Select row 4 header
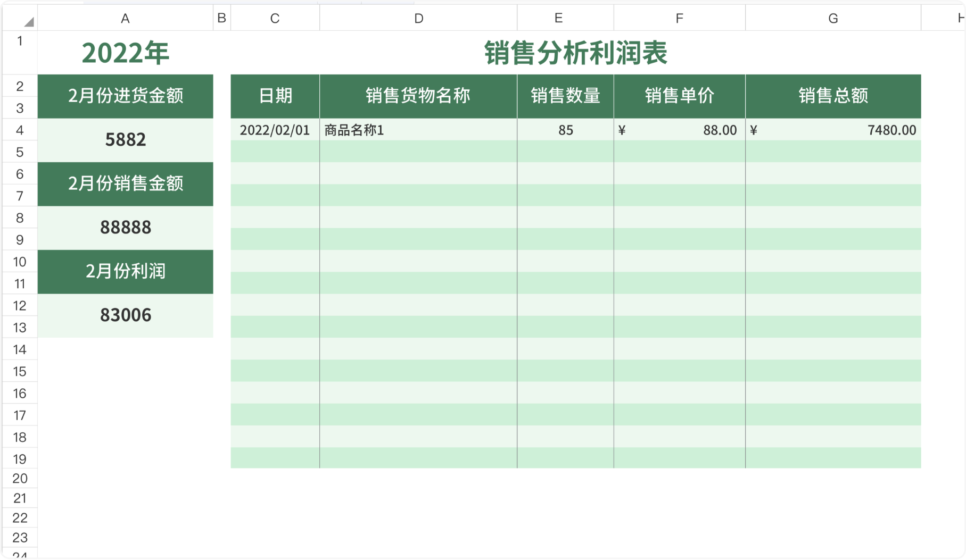 coord(20,130)
